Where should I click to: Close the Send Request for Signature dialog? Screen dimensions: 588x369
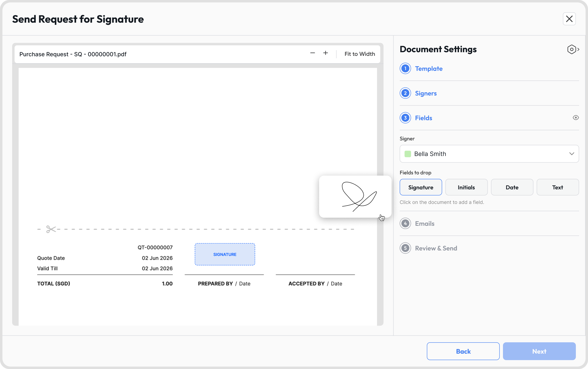click(569, 19)
